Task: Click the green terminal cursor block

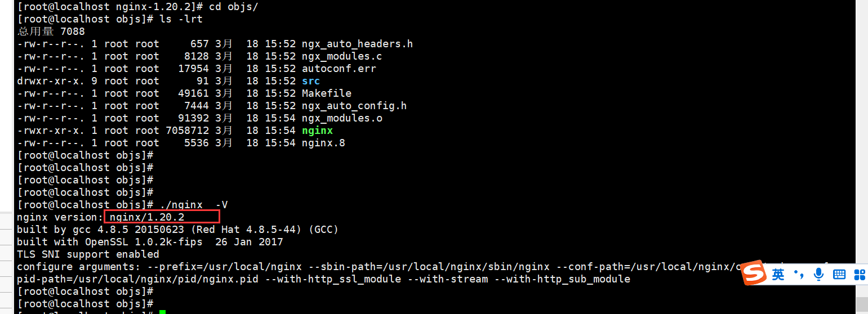Action: click(x=162, y=312)
